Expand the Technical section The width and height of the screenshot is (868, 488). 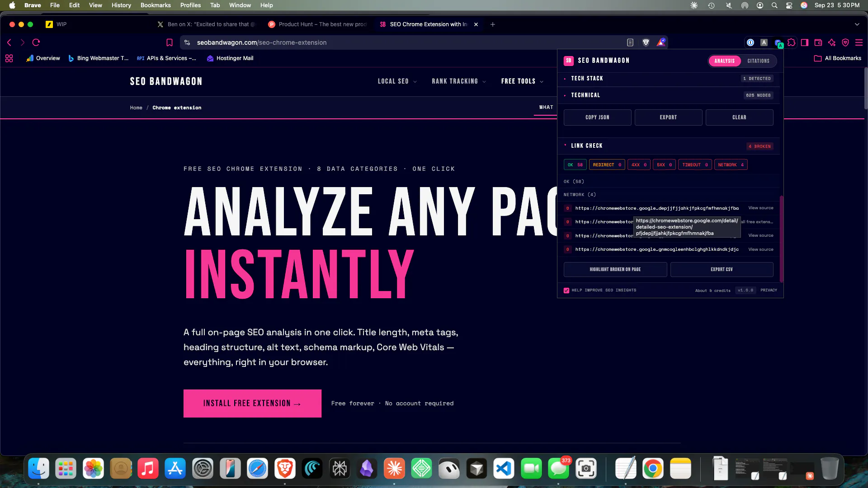coord(669,95)
